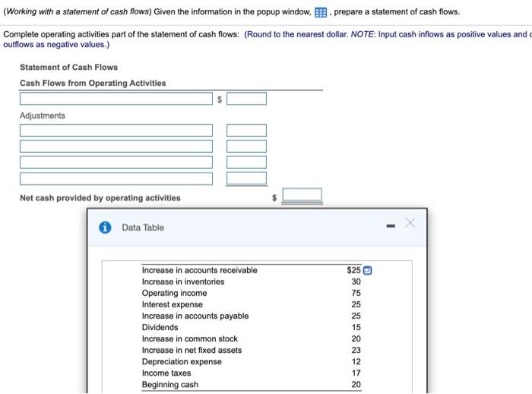
Task: Click 'Beginning cash' row text
Action: (x=170, y=384)
